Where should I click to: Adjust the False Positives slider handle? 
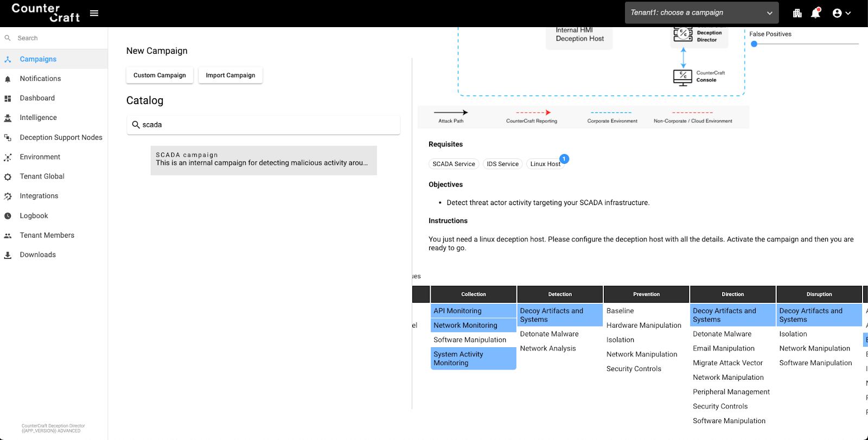754,44
